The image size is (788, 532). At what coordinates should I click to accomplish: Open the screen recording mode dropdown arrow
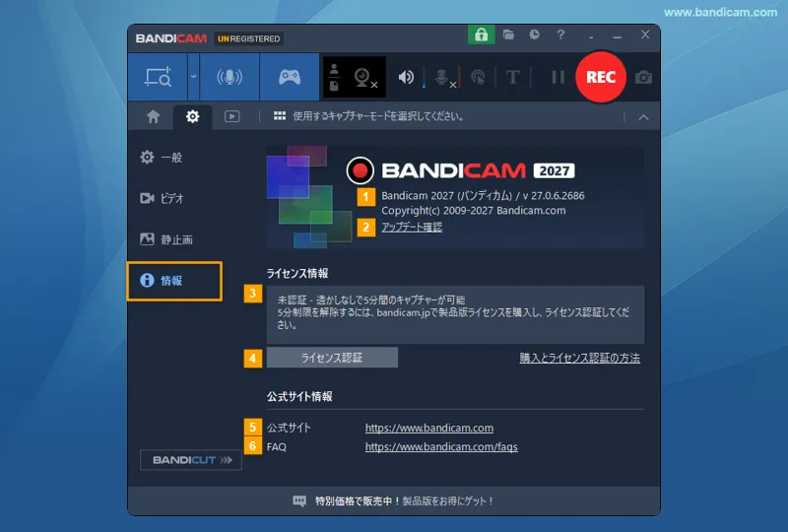click(x=193, y=77)
